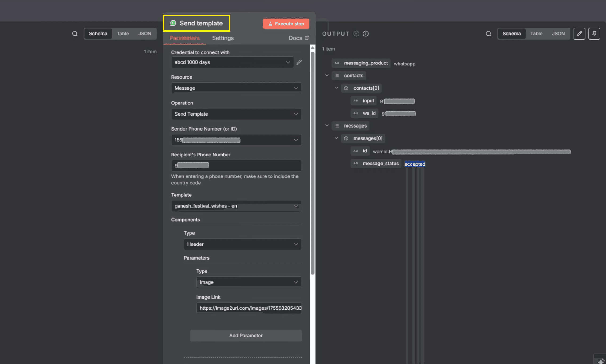Click the pencil edit output icon

pos(579,34)
